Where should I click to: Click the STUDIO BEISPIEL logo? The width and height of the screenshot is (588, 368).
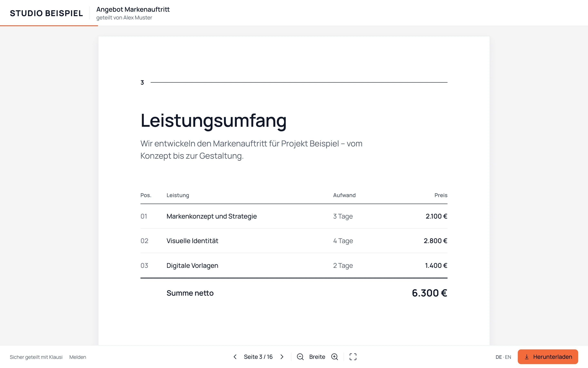(x=46, y=13)
